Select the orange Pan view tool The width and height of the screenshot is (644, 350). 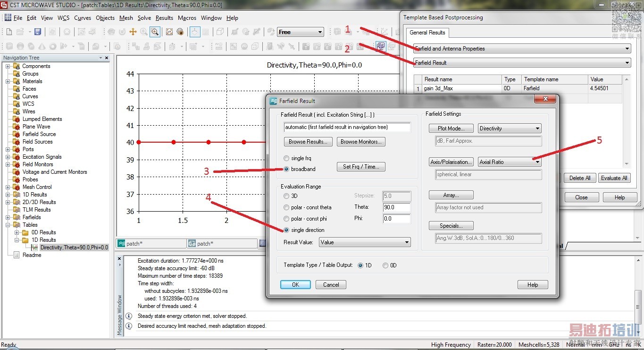[x=133, y=32]
